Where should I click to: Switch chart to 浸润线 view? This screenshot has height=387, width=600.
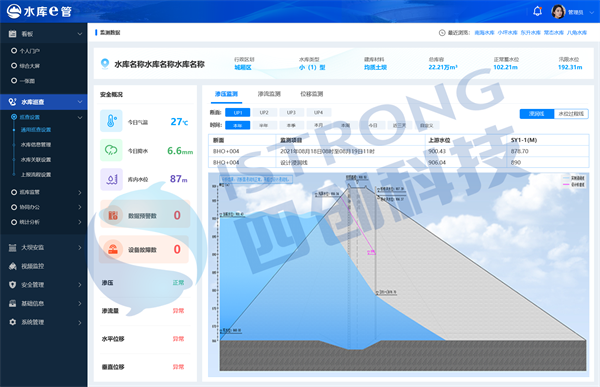536,114
